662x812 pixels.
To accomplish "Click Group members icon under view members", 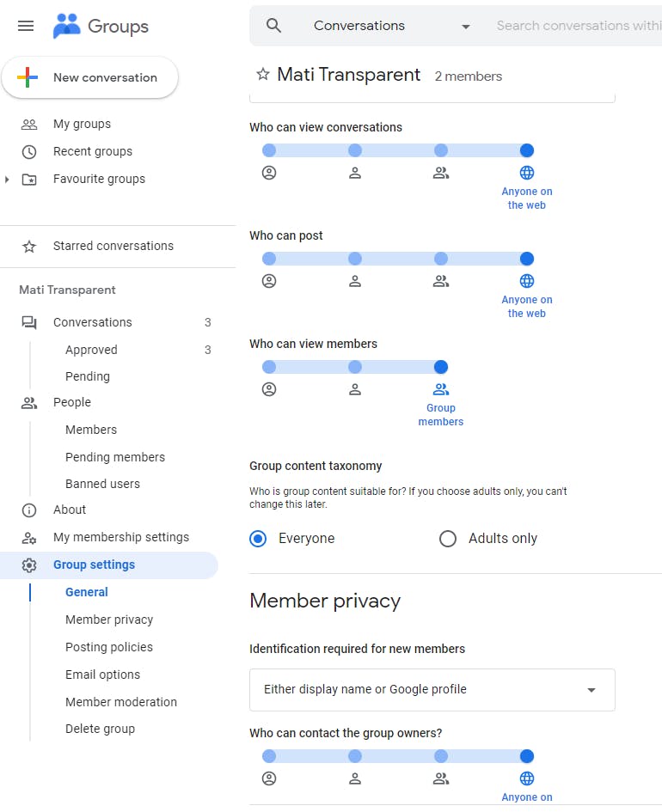I will [x=441, y=389].
